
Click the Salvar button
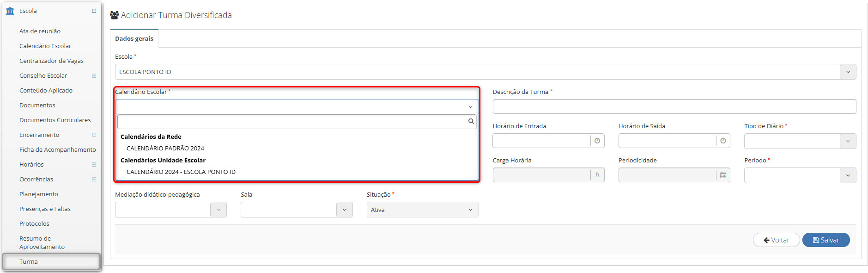[826, 240]
